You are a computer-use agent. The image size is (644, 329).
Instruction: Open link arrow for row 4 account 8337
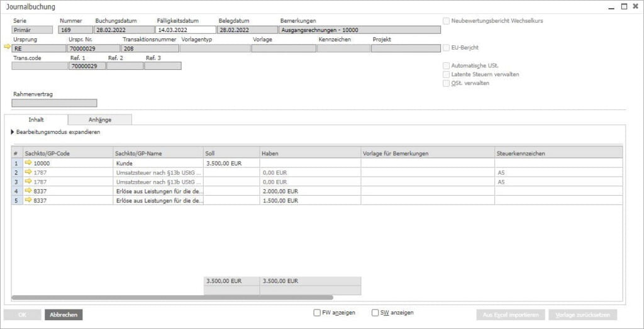(28, 191)
